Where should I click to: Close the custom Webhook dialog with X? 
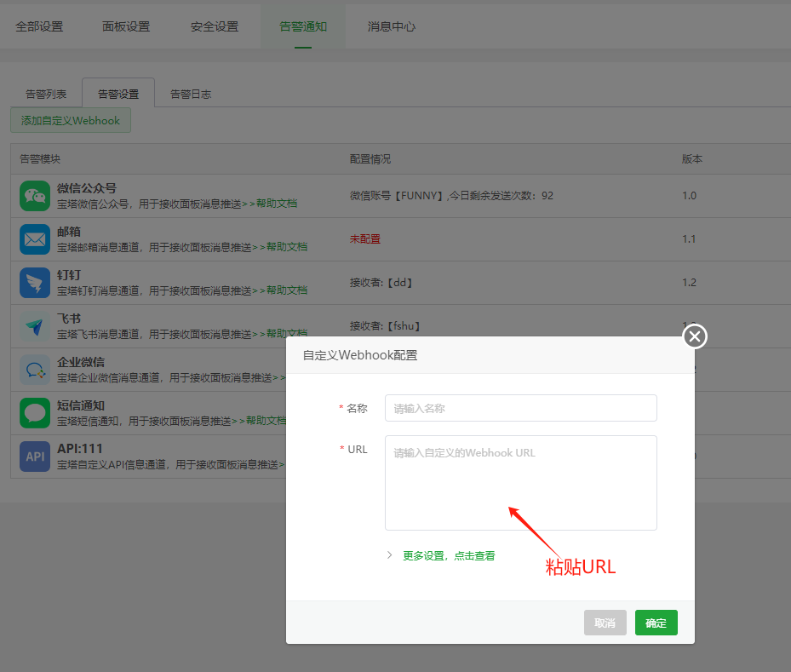tap(695, 336)
